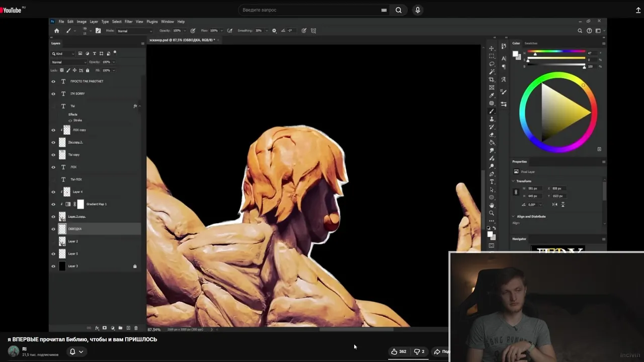
Task: Open the brush Mode Normal dropdown
Action: (134, 31)
